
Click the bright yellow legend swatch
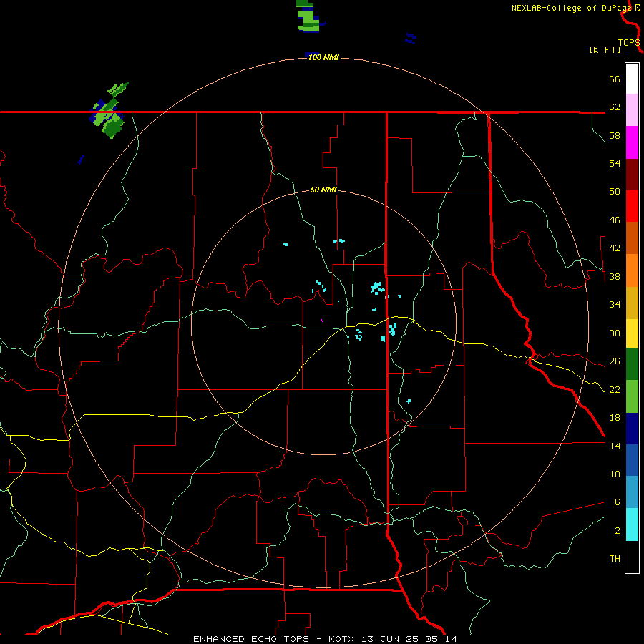point(632,333)
